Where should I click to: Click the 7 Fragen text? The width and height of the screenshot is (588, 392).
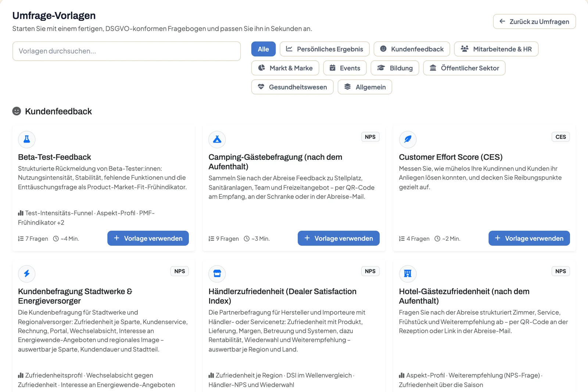click(x=37, y=238)
